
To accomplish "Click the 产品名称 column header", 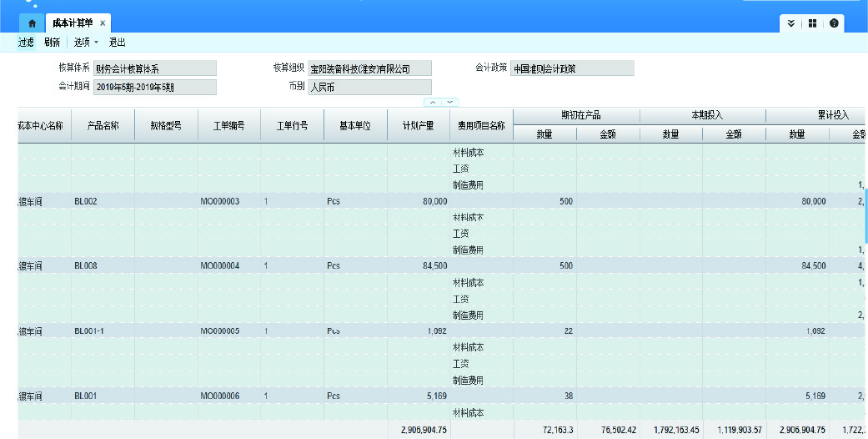I will click(103, 125).
